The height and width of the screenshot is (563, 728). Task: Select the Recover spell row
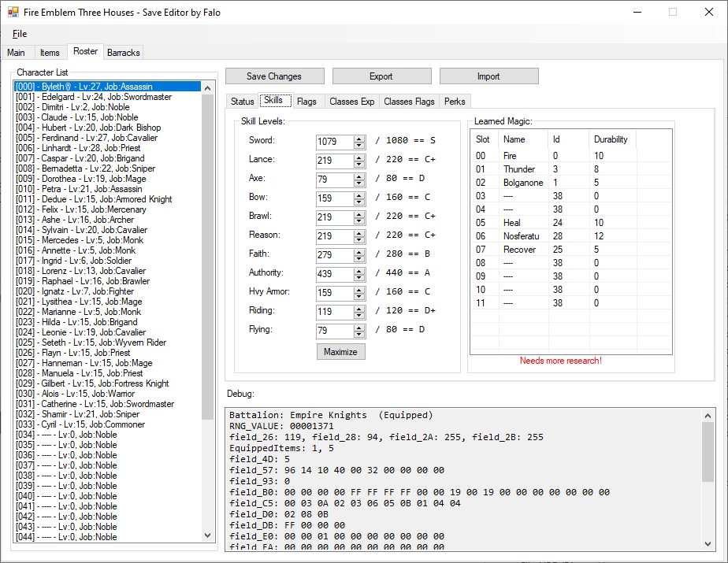[571, 250]
